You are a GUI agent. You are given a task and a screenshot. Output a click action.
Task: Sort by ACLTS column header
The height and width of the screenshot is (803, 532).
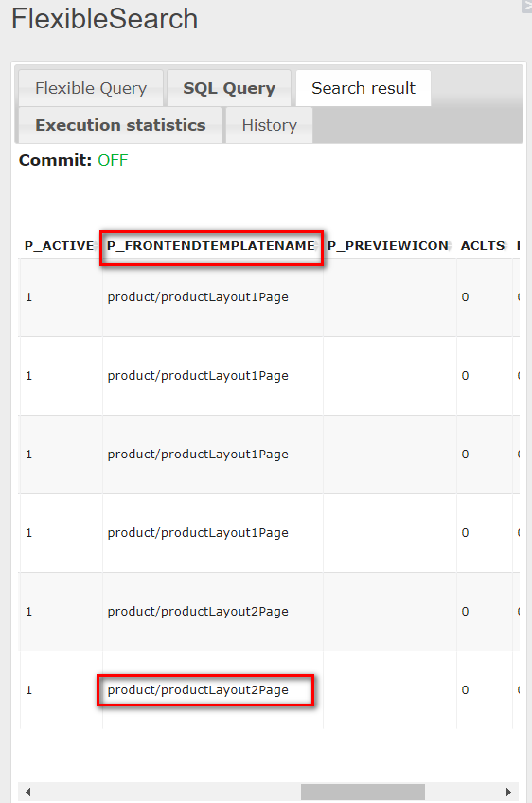coord(483,246)
